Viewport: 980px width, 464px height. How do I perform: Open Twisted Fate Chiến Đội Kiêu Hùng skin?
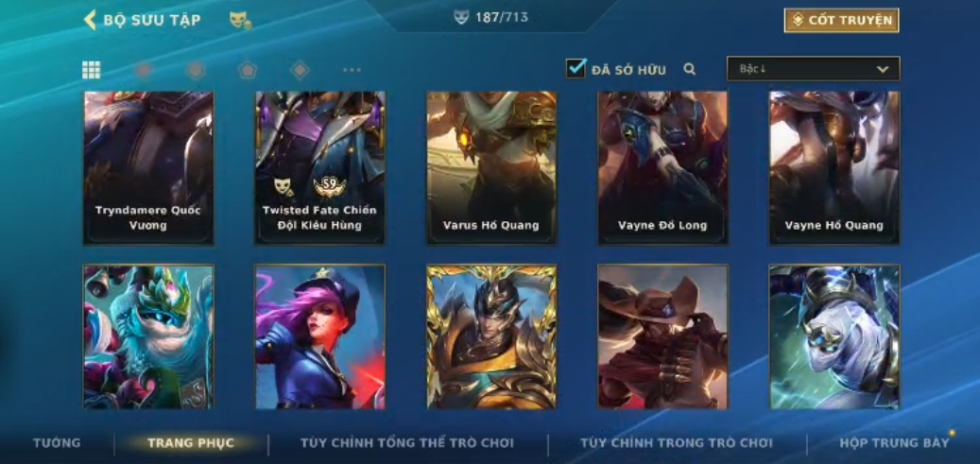click(320, 167)
